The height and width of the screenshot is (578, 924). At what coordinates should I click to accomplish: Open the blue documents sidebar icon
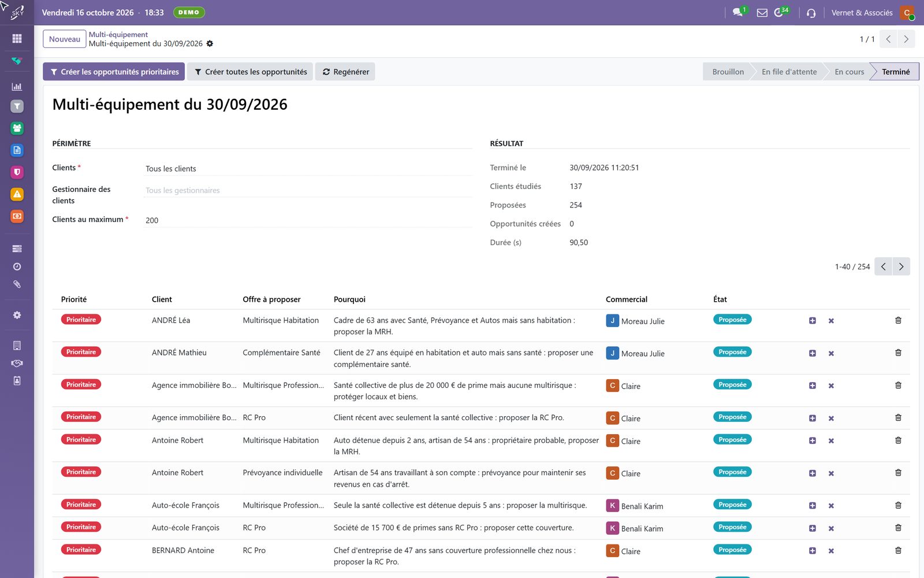pyautogui.click(x=17, y=150)
